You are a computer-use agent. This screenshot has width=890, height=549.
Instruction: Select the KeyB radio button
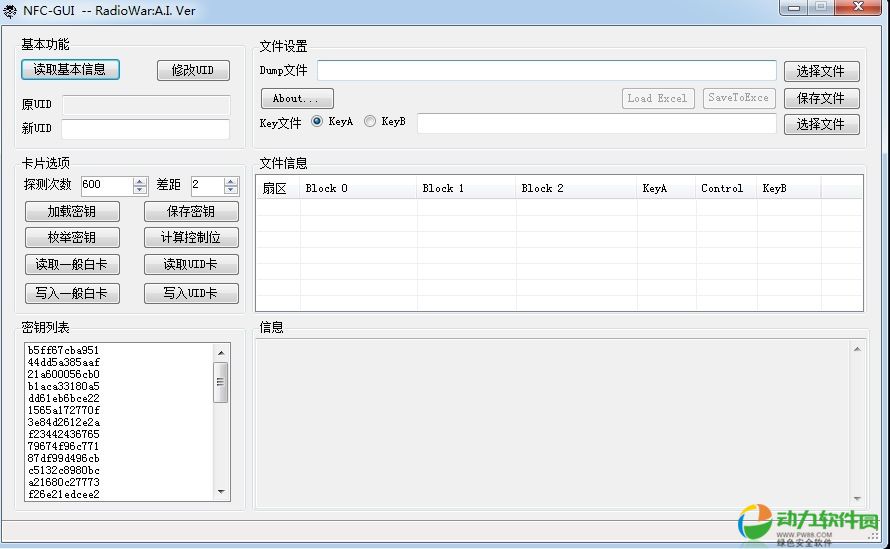[370, 122]
